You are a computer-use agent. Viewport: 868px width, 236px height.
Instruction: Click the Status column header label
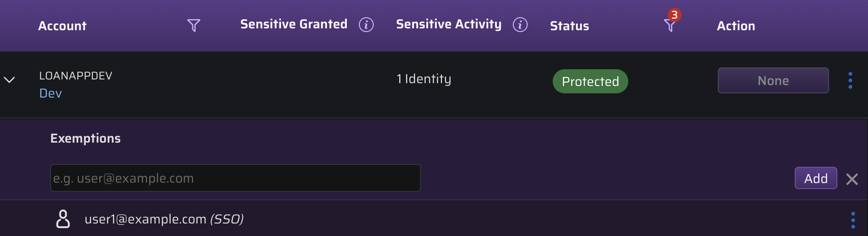(x=569, y=26)
